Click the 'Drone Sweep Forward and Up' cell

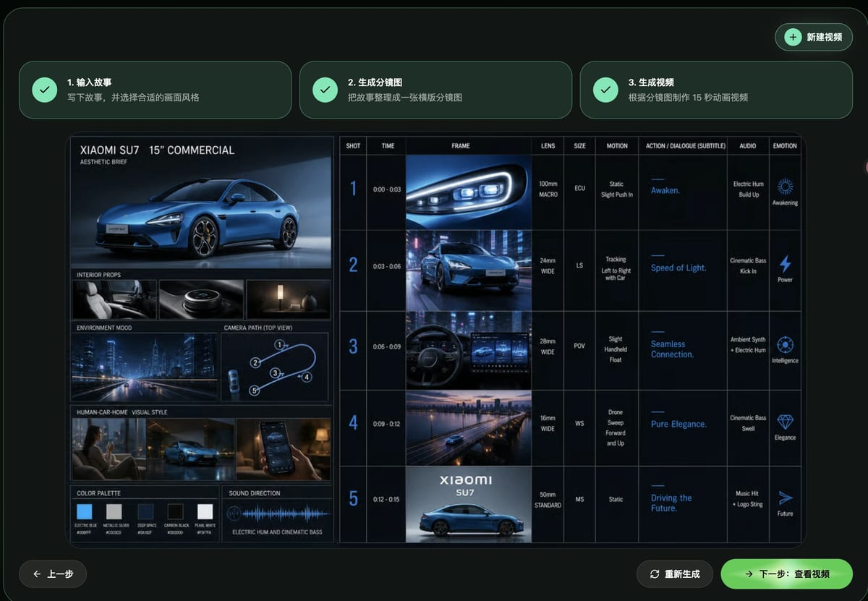point(616,427)
